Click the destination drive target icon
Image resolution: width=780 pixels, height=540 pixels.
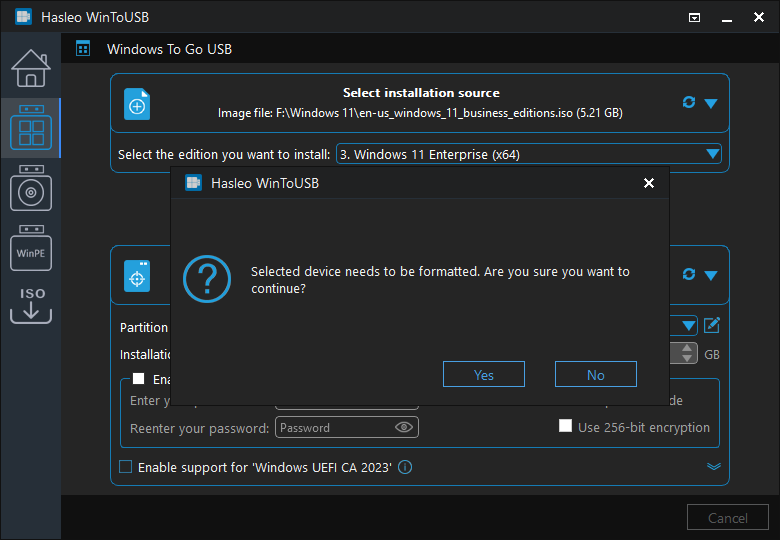pos(137,276)
